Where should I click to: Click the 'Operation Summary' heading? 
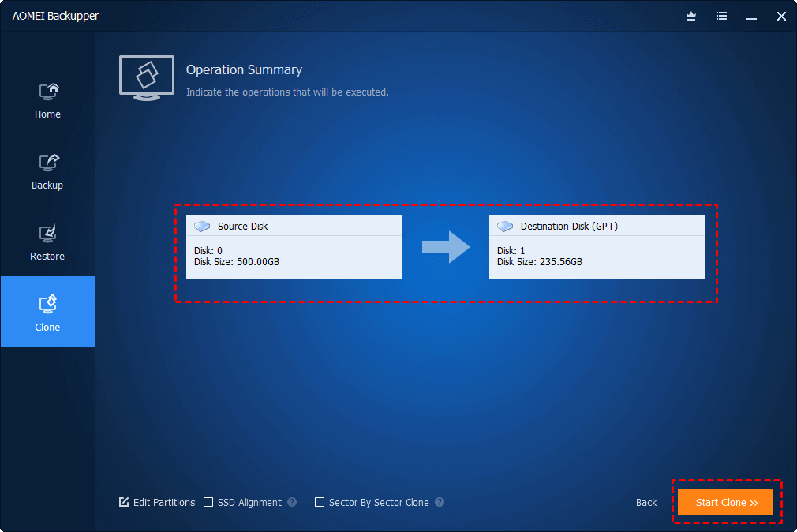point(244,69)
